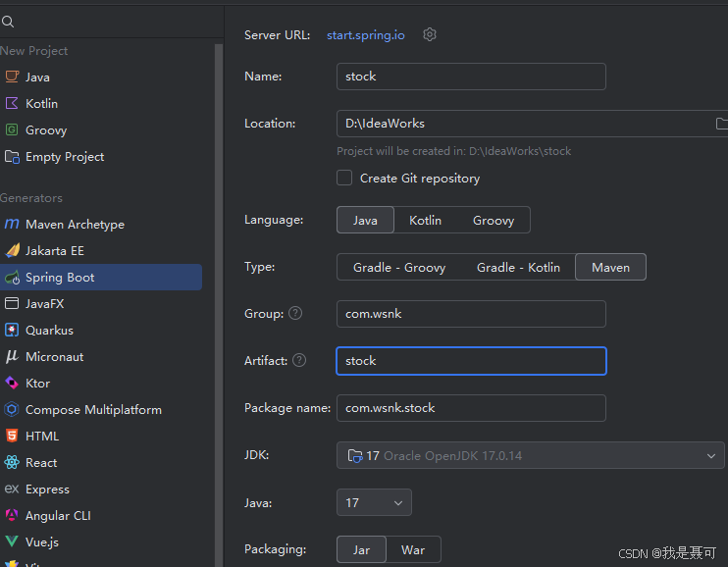Click the Express ex icon

[12, 489]
